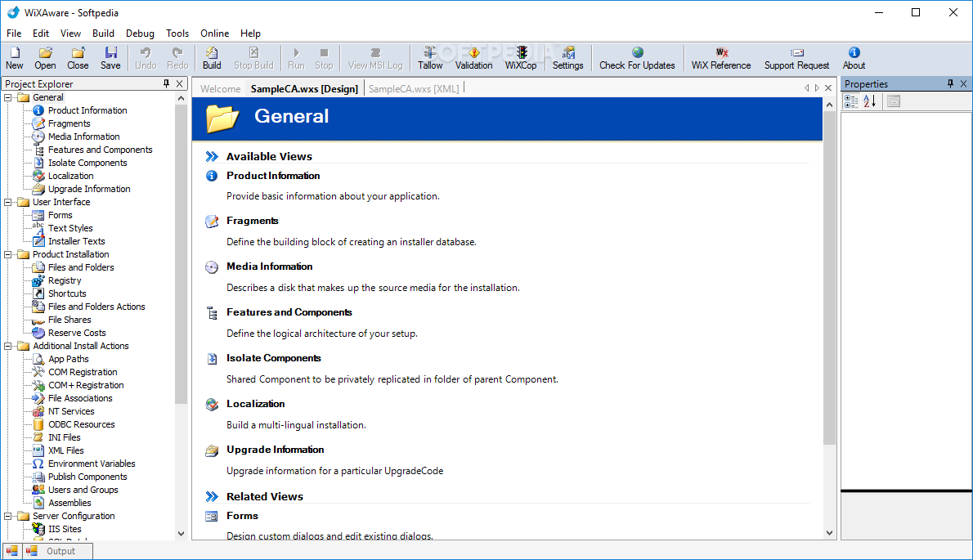
Task: Click the About toolbar icon
Action: point(854,58)
